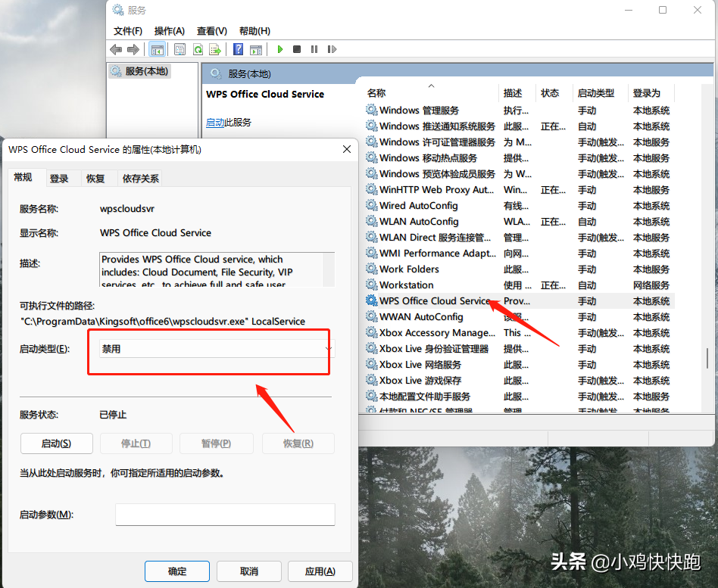Click the 启动 link to start this service
Screen dimensions: 718x588
(215, 122)
